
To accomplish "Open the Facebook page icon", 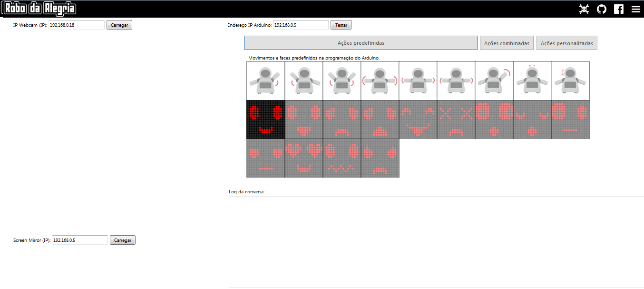I will pos(619,9).
